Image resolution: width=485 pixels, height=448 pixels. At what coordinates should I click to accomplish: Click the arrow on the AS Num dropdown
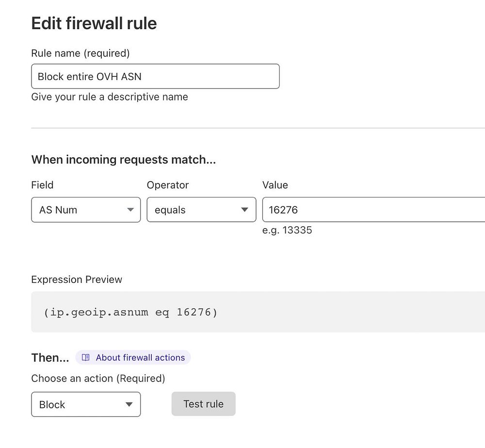(x=130, y=210)
